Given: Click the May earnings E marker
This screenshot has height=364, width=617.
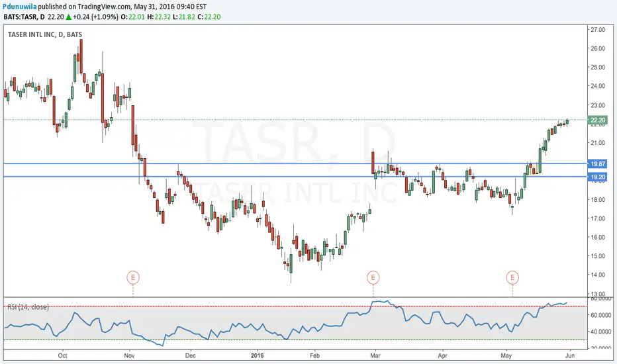Looking at the screenshot, I should pos(512,277).
